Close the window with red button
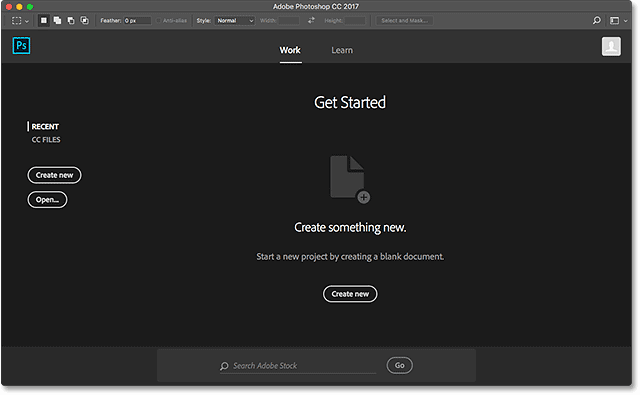The image size is (640, 395). (x=9, y=7)
